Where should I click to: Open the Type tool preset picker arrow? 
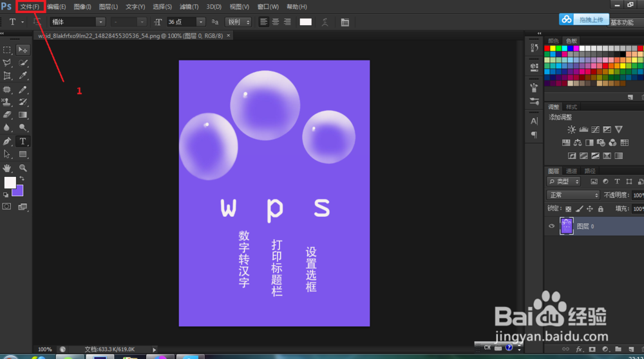23,22
